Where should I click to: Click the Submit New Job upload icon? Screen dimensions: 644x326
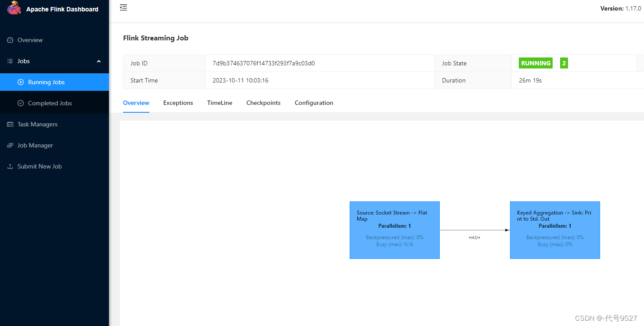tap(10, 166)
